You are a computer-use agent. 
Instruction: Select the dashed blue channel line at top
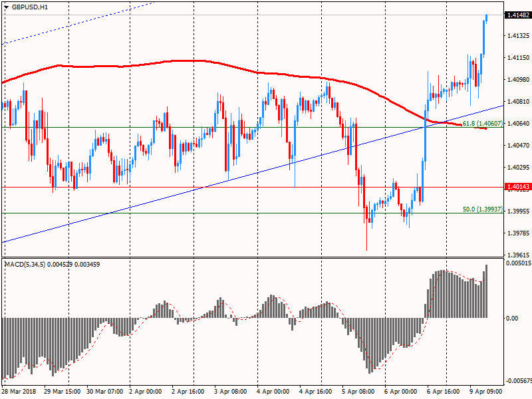click(x=78, y=23)
